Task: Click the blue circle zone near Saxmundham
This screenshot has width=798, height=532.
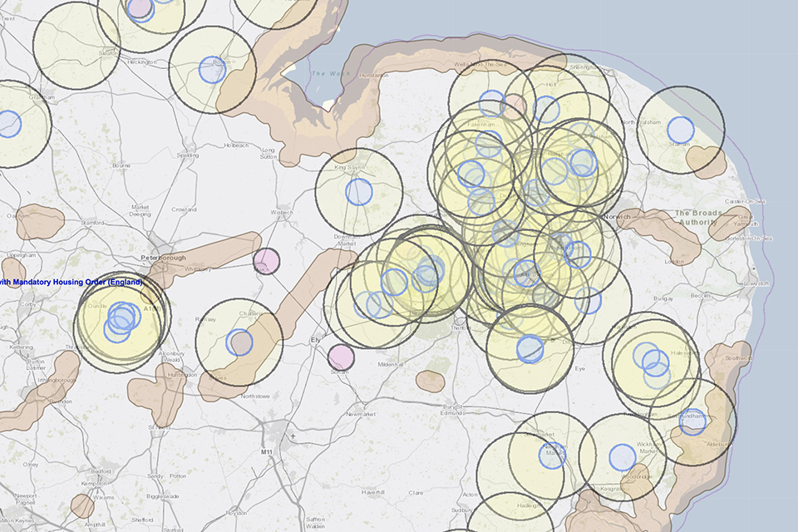Action: [692, 422]
